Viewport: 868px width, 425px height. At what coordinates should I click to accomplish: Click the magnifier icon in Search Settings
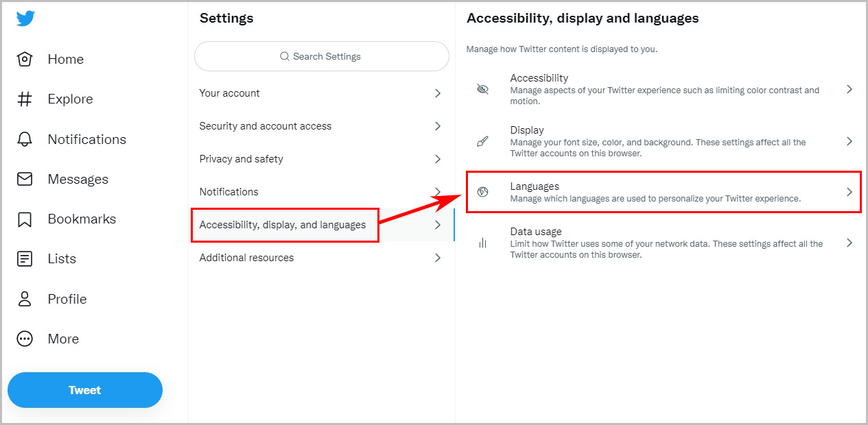click(285, 56)
